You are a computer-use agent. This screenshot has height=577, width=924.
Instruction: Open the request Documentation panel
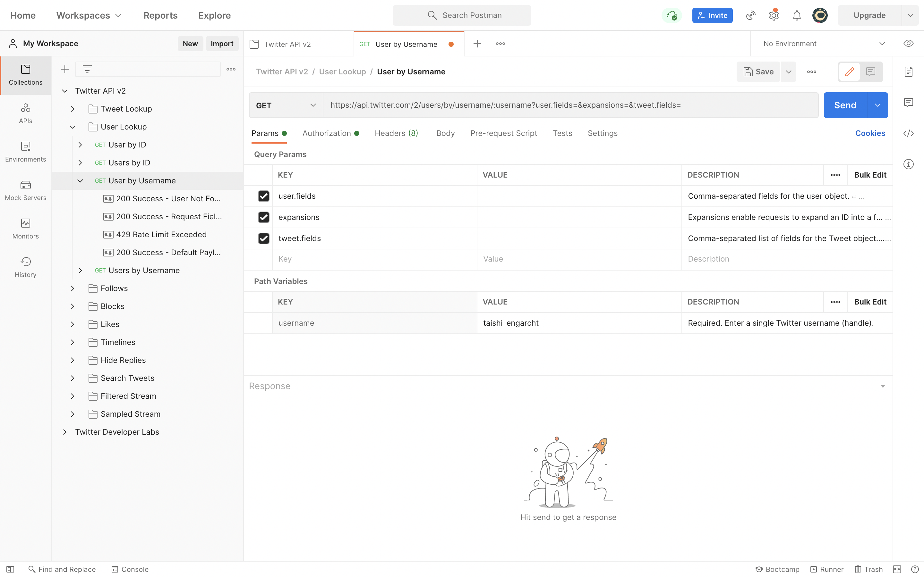coord(909,71)
